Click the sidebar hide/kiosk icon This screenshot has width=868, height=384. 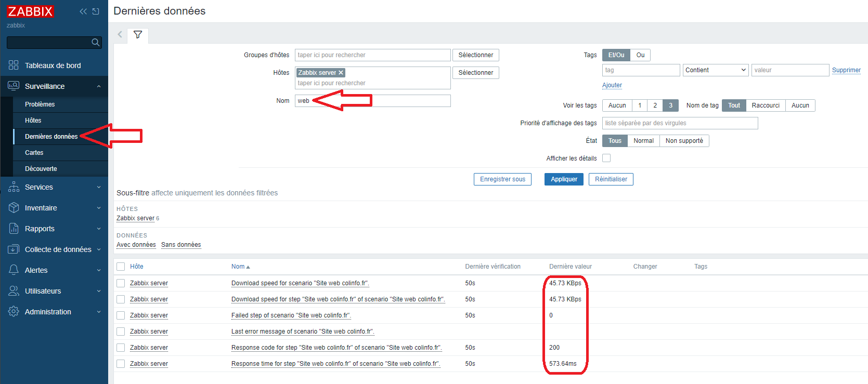pos(96,11)
